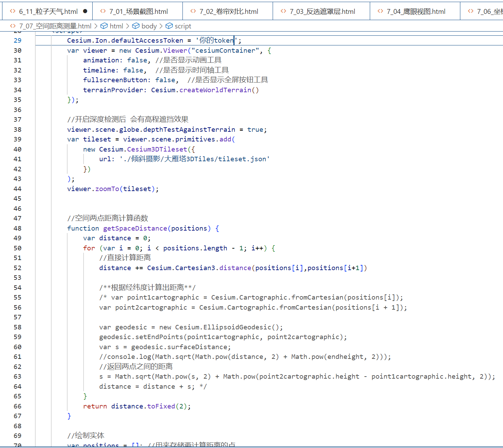Place cursor on 'defaultAccessToken' text
Screen dimensions: 503x448
pyautogui.click(x=147, y=40)
